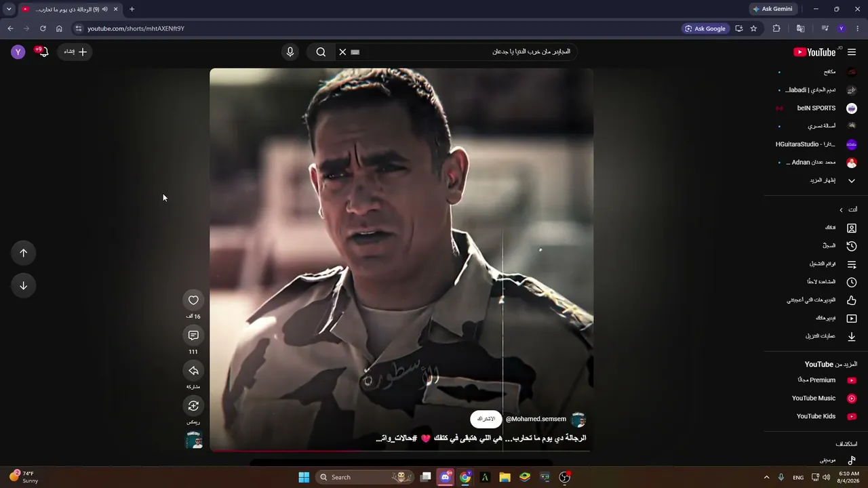Open the @Mohamed.semsem channel name
The image size is (868, 488).
[x=536, y=420]
